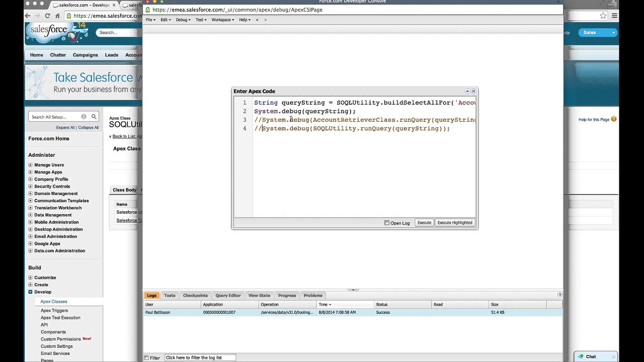Click the Execute button
The image size is (644, 362).
click(424, 223)
